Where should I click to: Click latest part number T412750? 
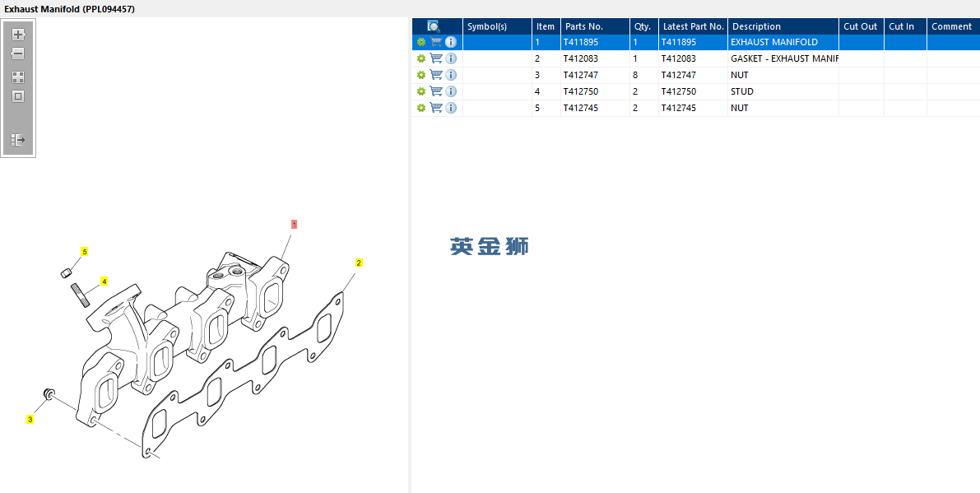[693, 91]
